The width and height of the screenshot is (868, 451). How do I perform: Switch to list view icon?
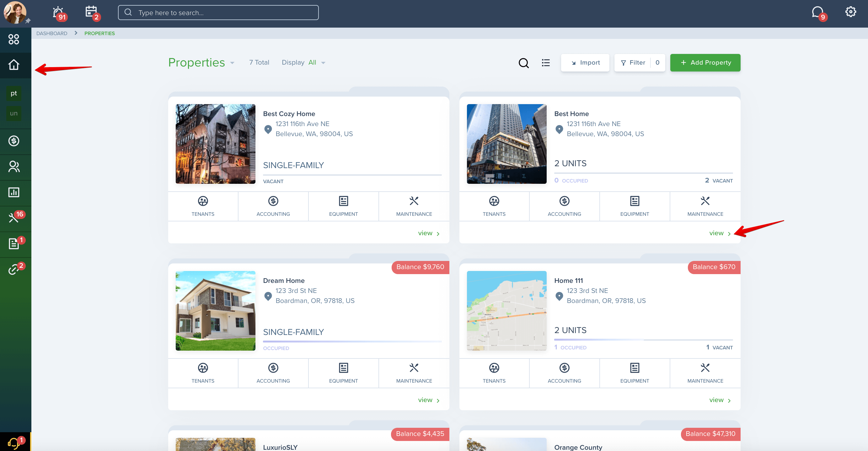coord(545,63)
